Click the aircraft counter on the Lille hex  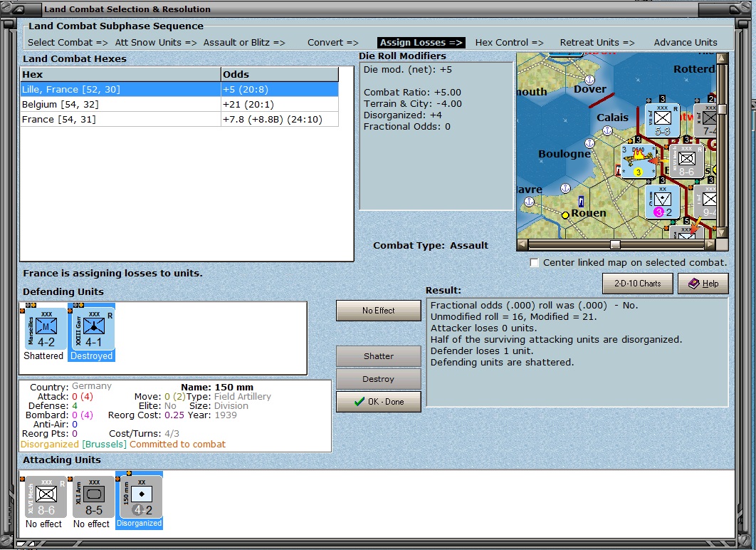pos(639,162)
